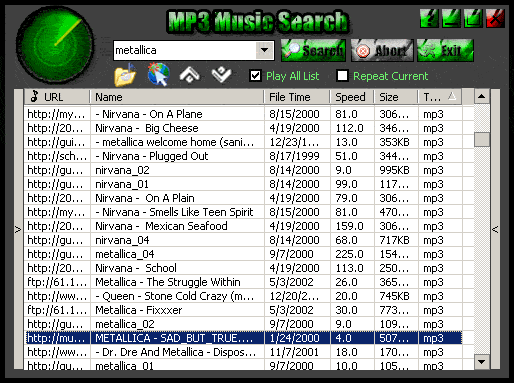Click size value 995KB

tap(394, 170)
